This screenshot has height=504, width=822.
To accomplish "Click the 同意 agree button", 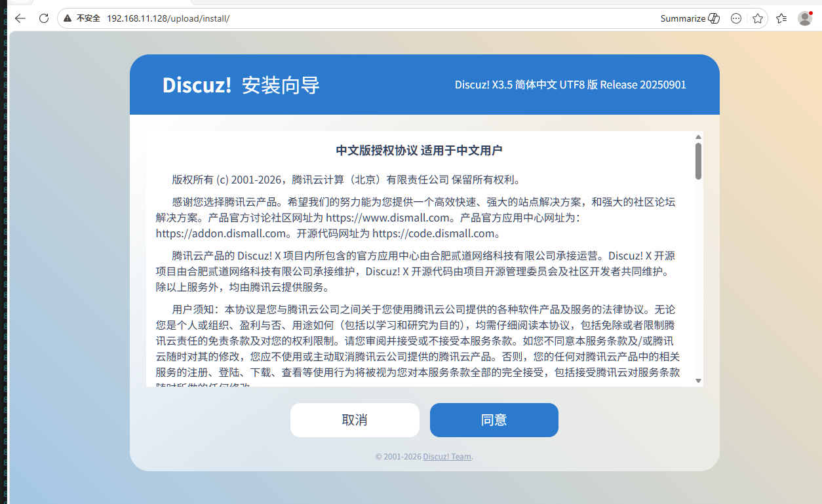I will click(x=494, y=420).
